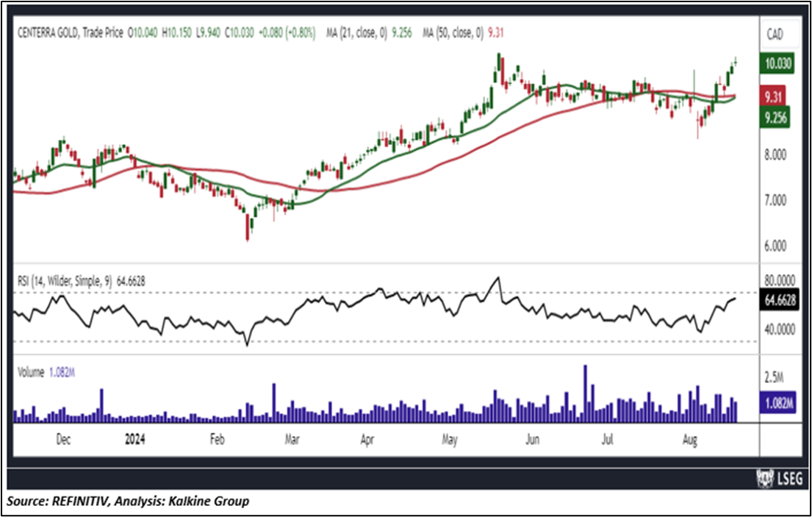Select the MA (21, close, 0) indicator label
Viewport: 812px width, 517px height.
coord(356,32)
